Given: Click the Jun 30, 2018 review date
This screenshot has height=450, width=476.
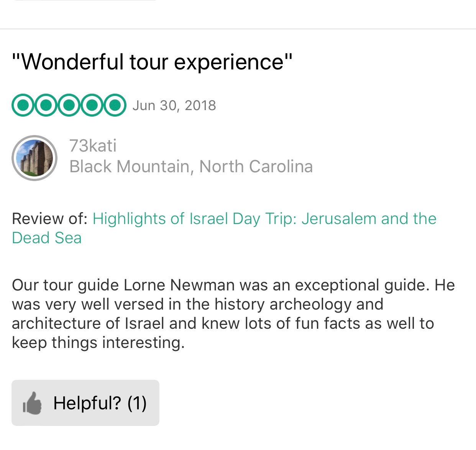Looking at the screenshot, I should tap(174, 105).
